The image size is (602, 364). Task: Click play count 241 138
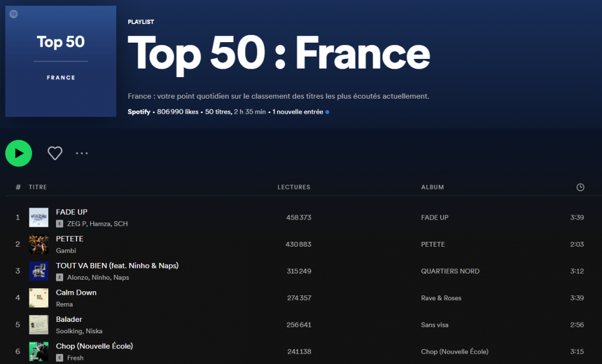tap(299, 352)
